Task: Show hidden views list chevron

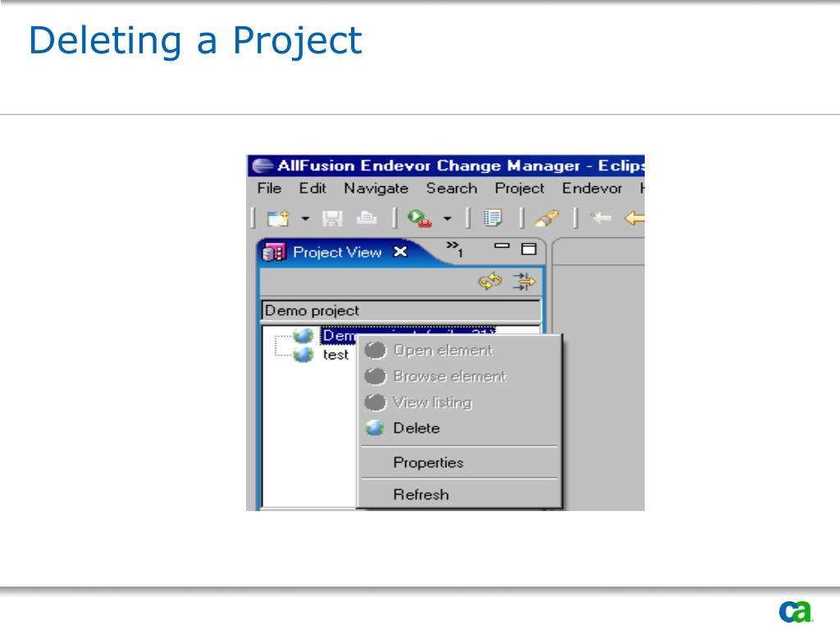Action: [454, 249]
